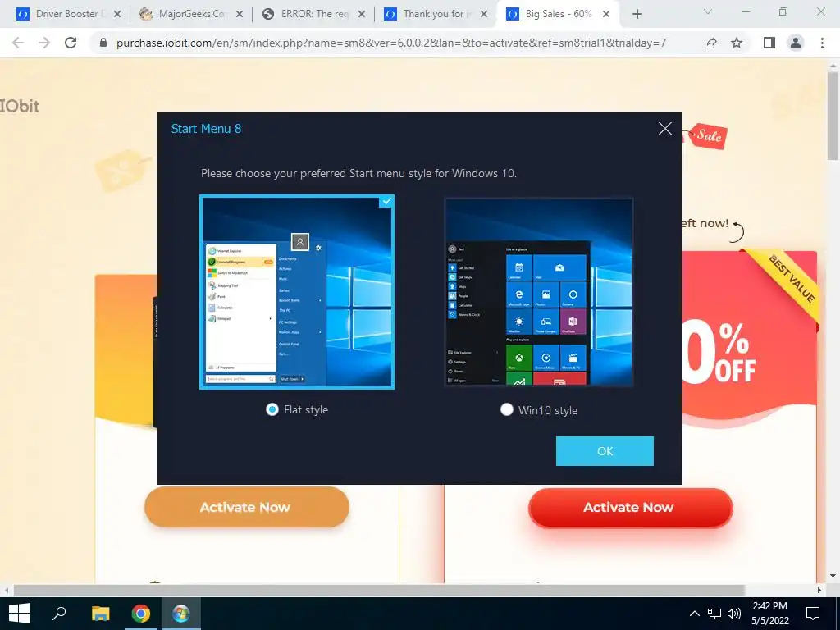This screenshot has height=630, width=840.
Task: Open the taskbar clock and date
Action: pyautogui.click(x=770, y=614)
